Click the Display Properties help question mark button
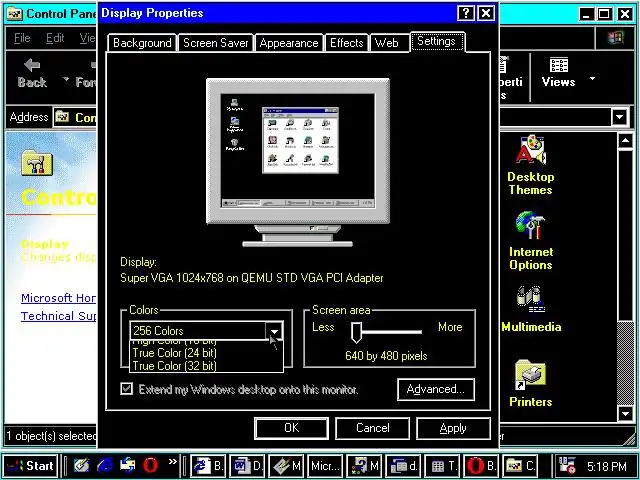 [466, 13]
